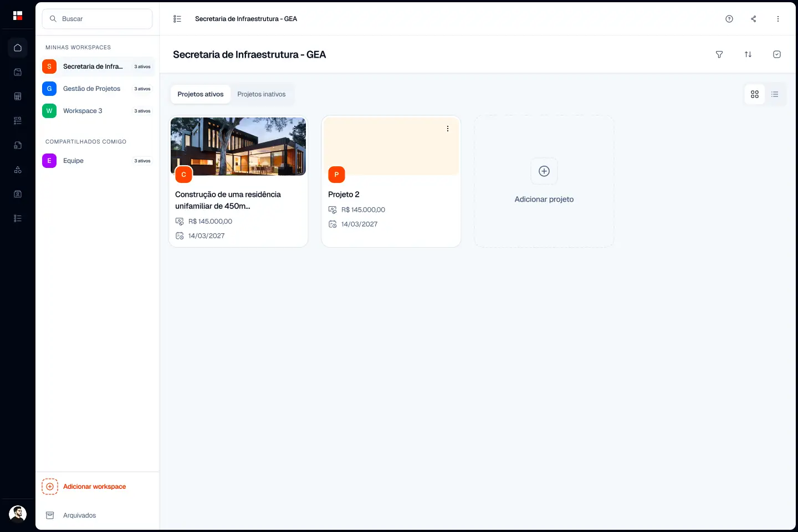Click Adicionar workspace link
The height and width of the screenshot is (532, 798).
coord(95,487)
